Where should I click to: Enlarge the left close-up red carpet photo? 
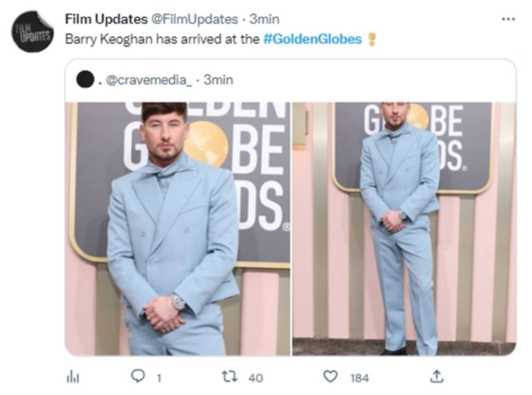click(178, 228)
